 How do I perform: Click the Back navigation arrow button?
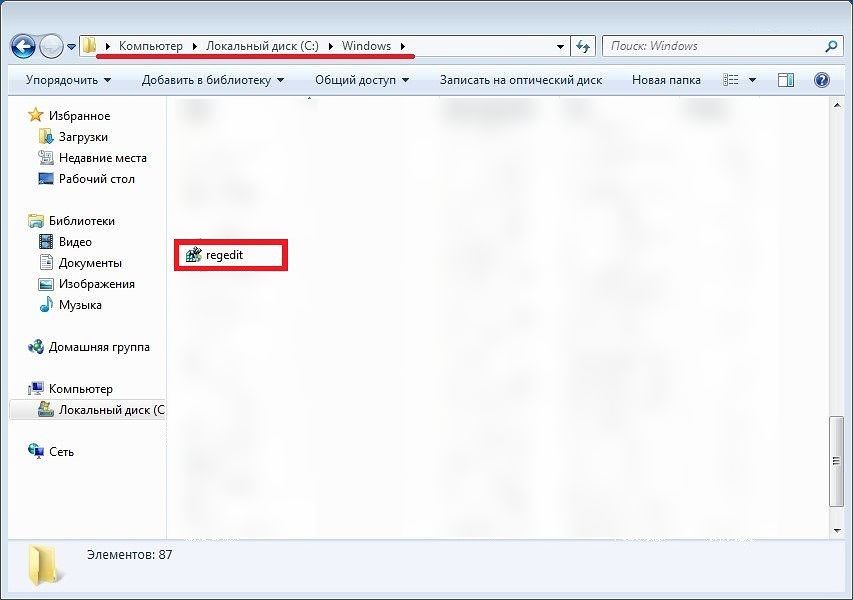point(23,46)
